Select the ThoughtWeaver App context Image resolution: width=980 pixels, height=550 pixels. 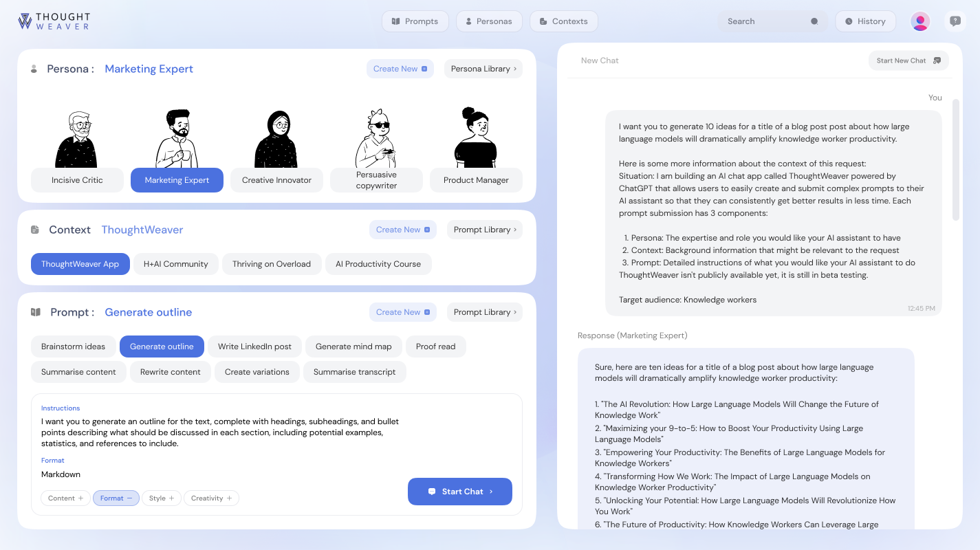click(80, 264)
